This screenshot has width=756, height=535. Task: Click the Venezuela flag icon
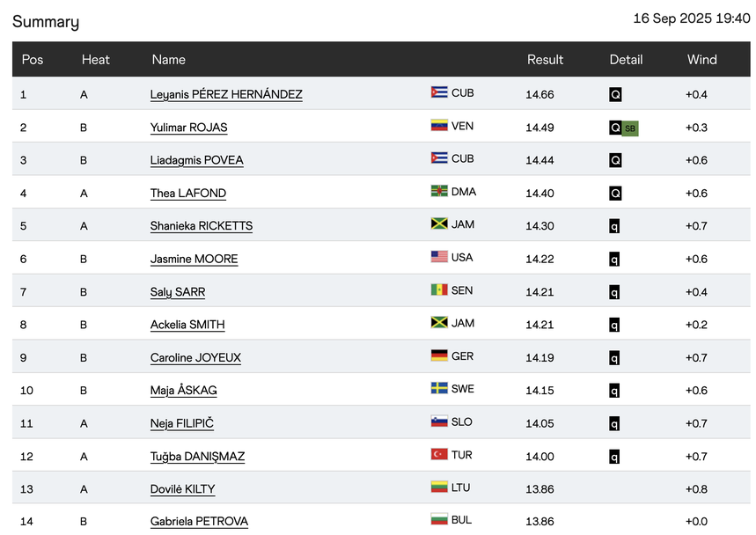tap(439, 126)
